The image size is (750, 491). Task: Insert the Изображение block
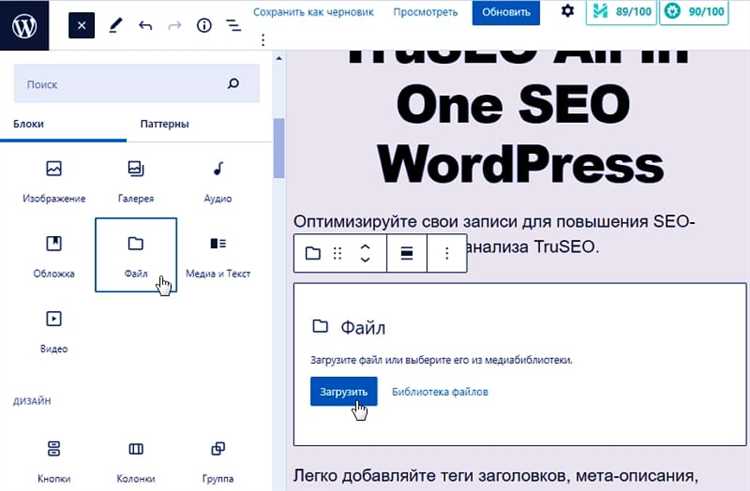tap(54, 182)
